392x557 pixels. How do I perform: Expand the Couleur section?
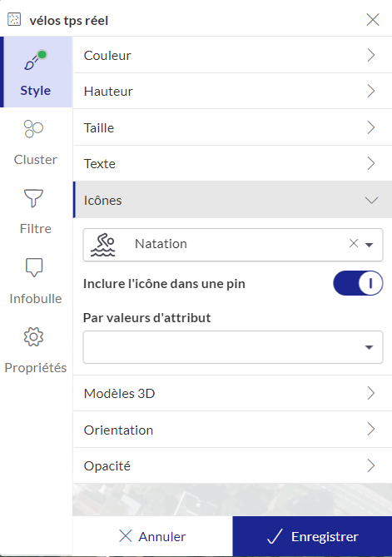pos(232,55)
